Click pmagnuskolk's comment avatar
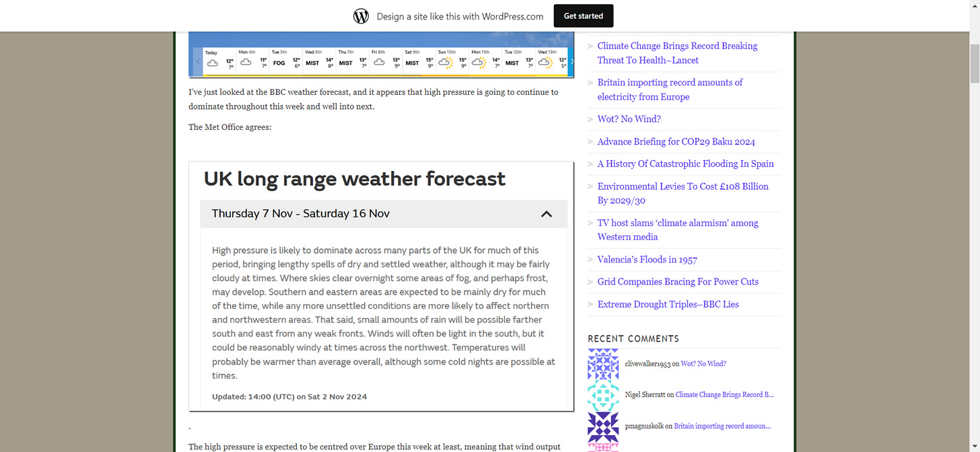The image size is (980, 452). click(603, 426)
